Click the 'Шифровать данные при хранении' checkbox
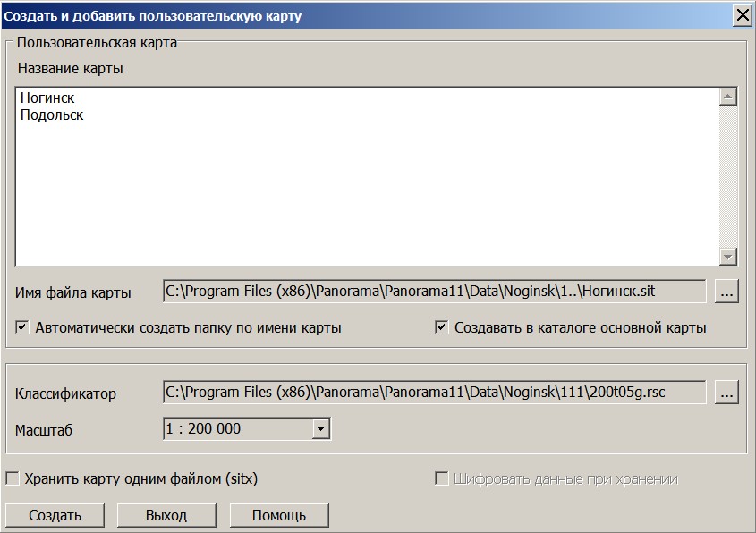Image resolution: width=756 pixels, height=533 pixels. point(441,479)
